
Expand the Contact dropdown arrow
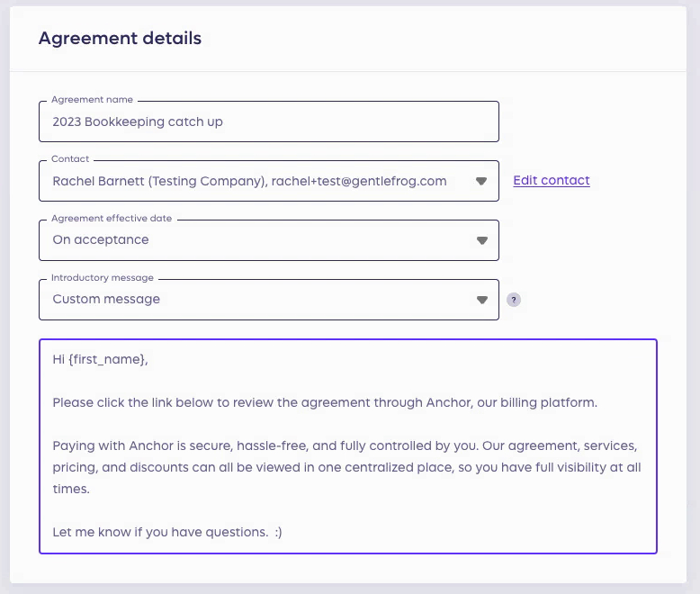(481, 181)
